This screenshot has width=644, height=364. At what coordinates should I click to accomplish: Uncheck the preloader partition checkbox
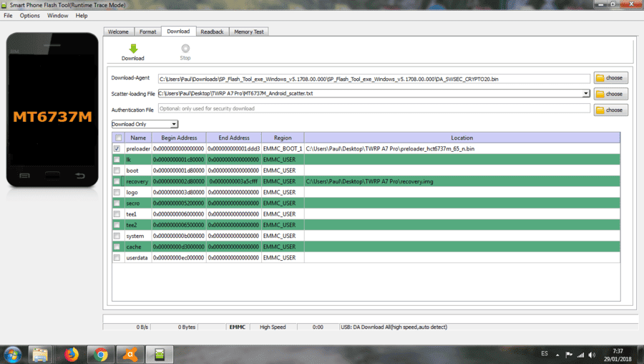coord(117,148)
